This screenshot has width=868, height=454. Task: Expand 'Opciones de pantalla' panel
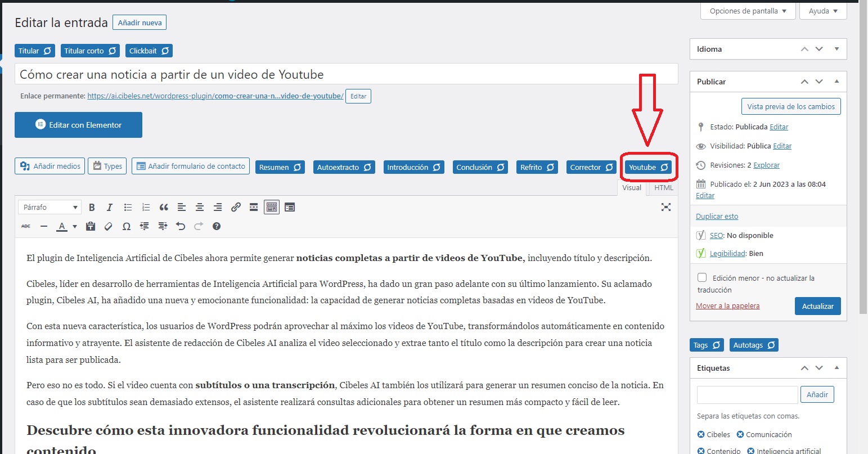pyautogui.click(x=748, y=11)
